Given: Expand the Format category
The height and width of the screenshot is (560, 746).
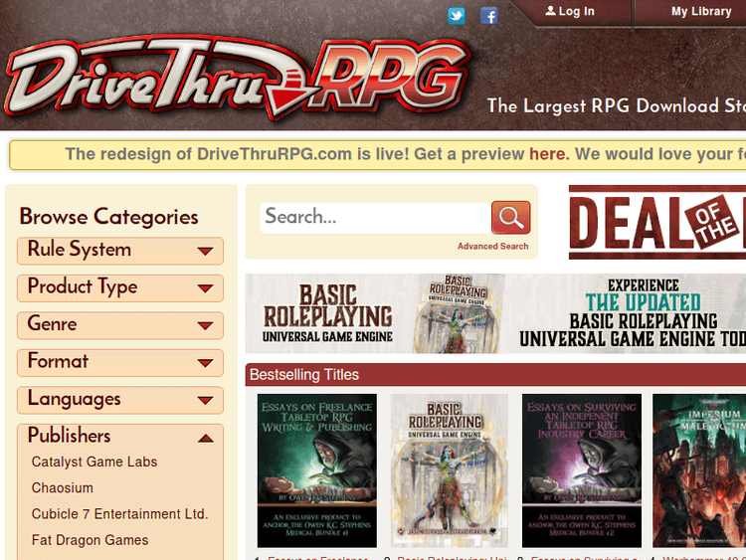Looking at the screenshot, I should (120, 362).
